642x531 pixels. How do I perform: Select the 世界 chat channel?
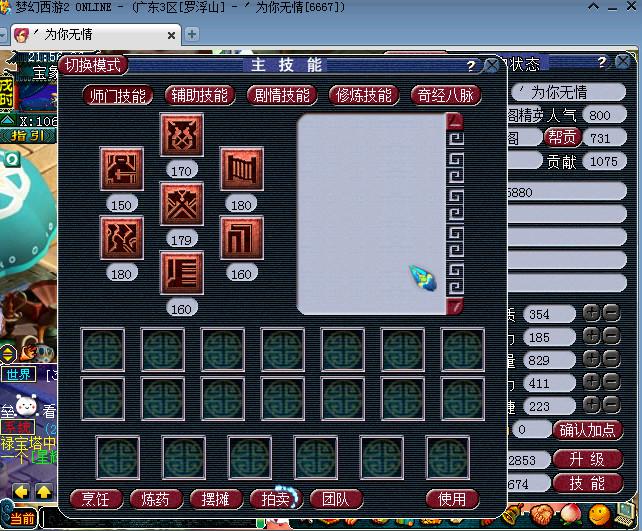pos(18,374)
